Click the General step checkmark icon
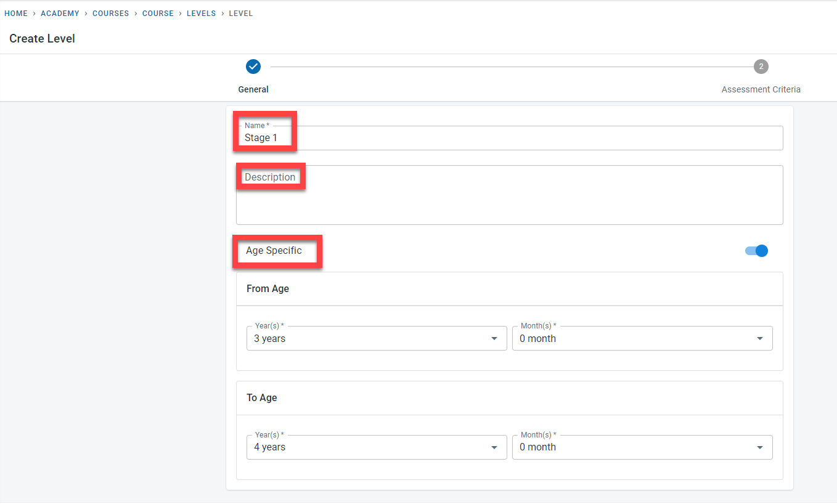837x504 pixels. (x=253, y=67)
